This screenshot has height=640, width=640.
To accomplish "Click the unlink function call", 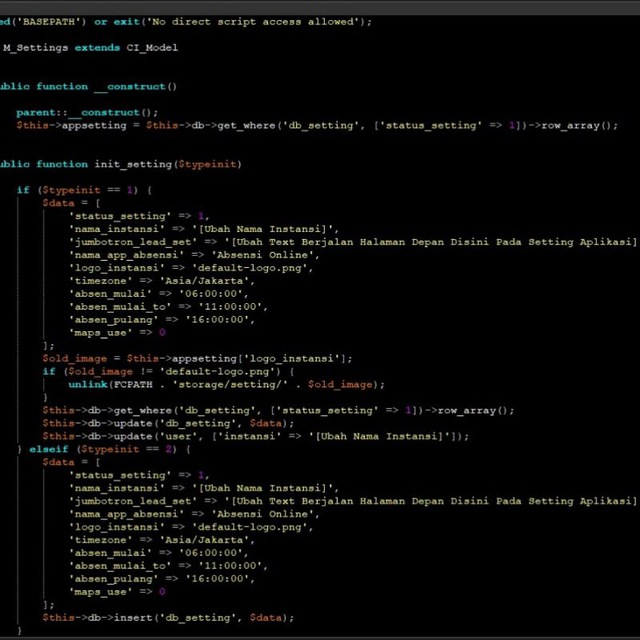I will click(x=88, y=384).
